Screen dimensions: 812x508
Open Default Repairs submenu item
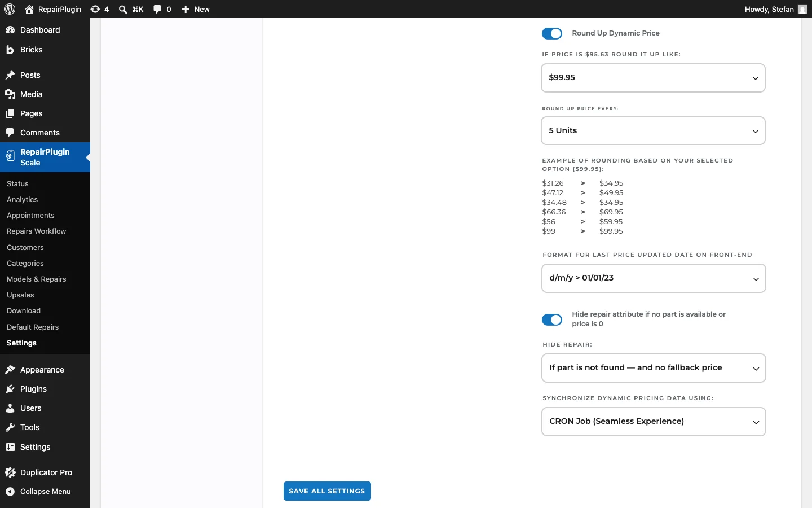33,327
